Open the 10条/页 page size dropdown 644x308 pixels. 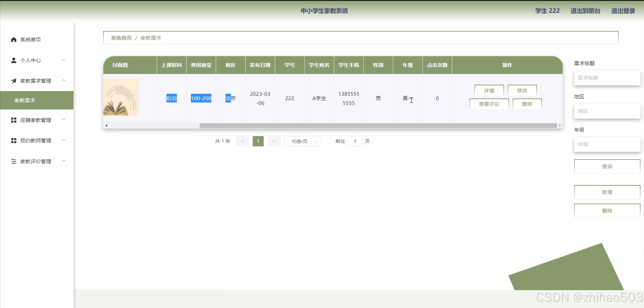coord(302,141)
